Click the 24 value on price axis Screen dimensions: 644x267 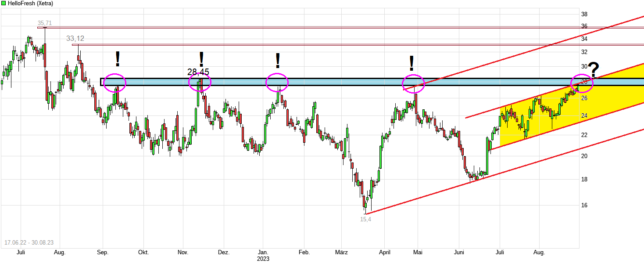584,115
